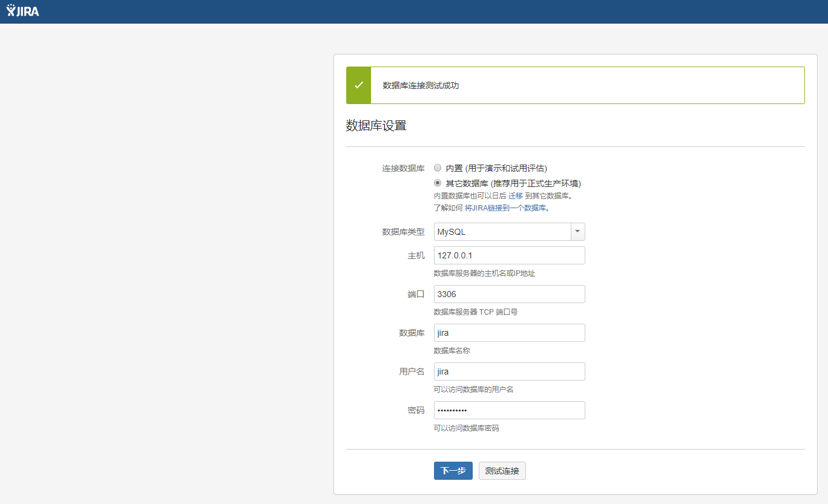The image size is (828, 504).
Task: Click the 用户名 label
Action: [x=412, y=371]
